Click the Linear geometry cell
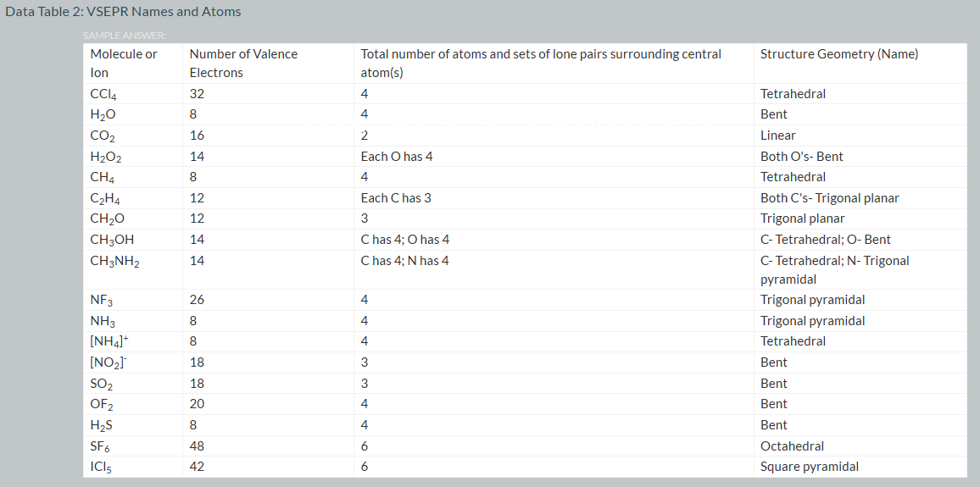980x487 pixels. pos(777,136)
